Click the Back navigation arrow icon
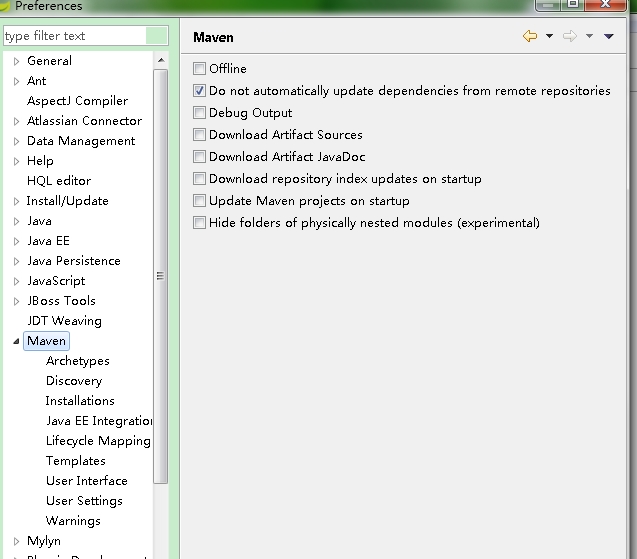This screenshot has width=637, height=559. (530, 36)
